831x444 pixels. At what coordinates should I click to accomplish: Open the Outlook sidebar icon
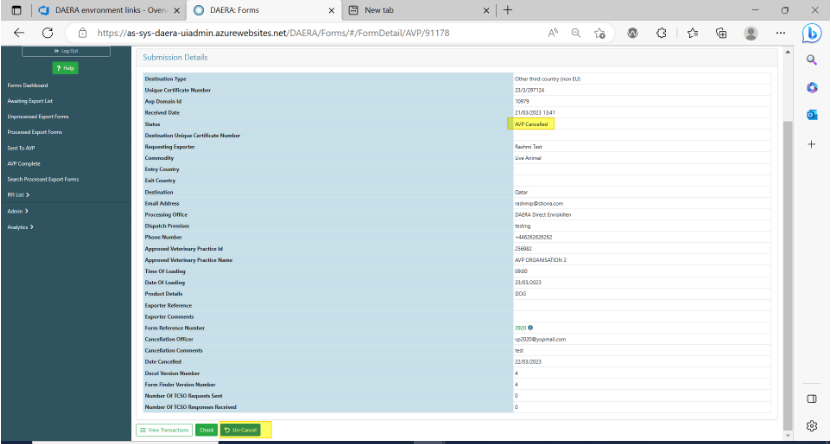pyautogui.click(x=812, y=115)
